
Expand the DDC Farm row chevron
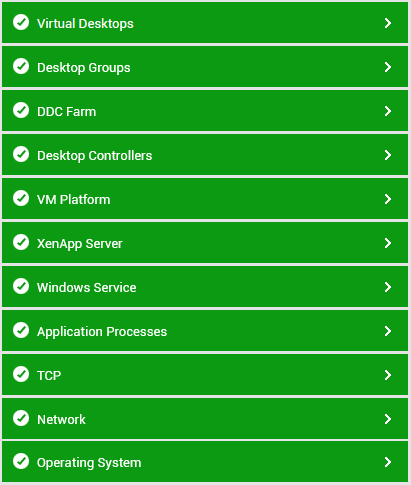388,111
